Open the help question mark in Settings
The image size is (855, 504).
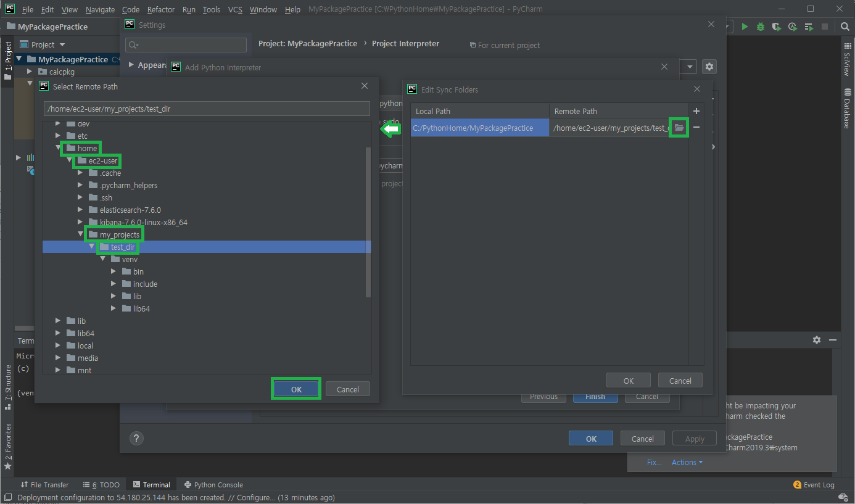[137, 438]
